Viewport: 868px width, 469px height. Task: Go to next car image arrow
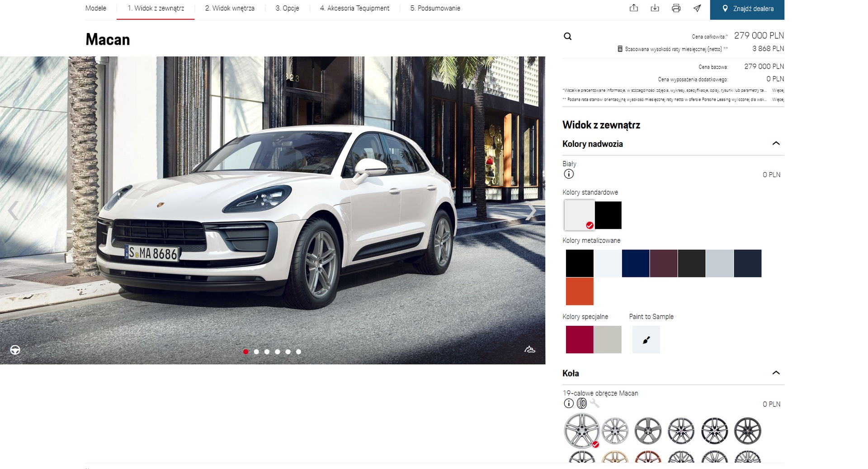coord(531,211)
